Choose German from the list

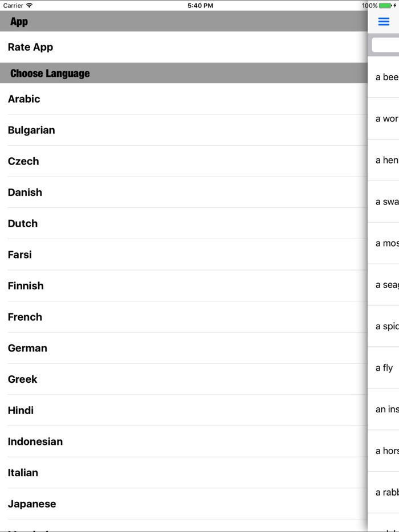27,347
